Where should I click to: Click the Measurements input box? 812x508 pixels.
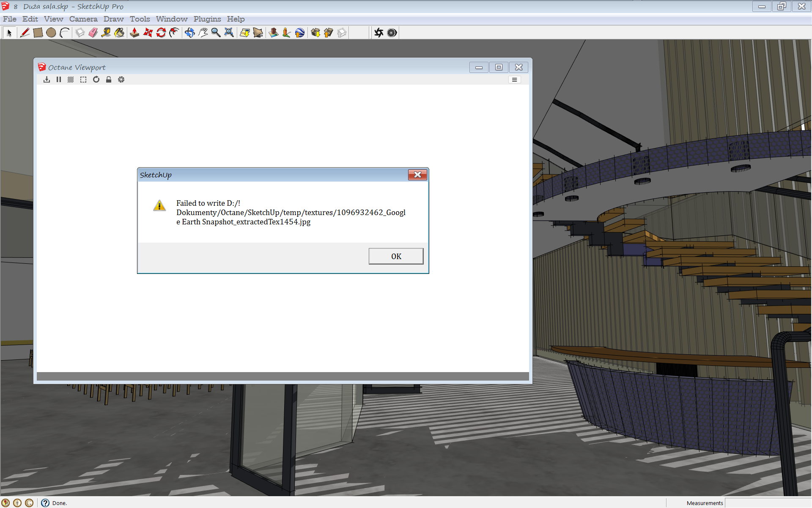pos(768,503)
